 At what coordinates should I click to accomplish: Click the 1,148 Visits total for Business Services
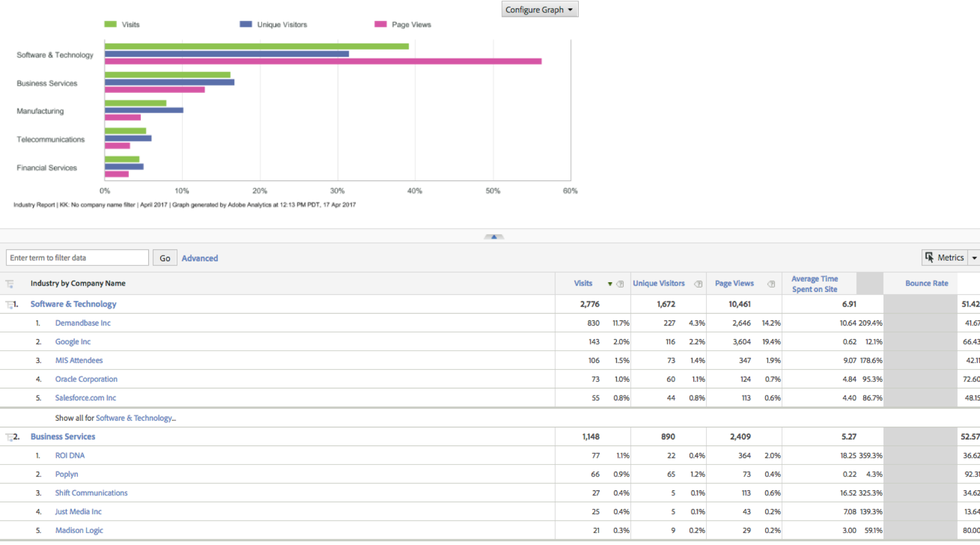click(x=591, y=437)
